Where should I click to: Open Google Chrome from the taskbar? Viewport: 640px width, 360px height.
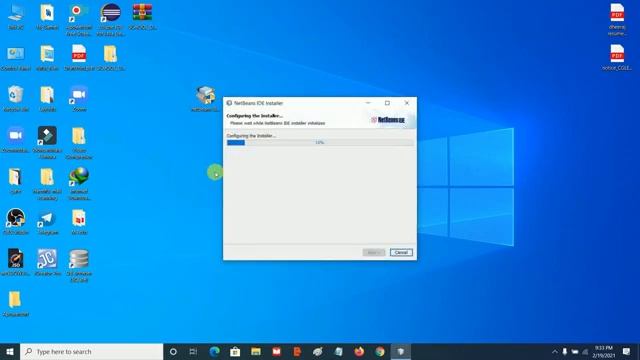(x=380, y=351)
